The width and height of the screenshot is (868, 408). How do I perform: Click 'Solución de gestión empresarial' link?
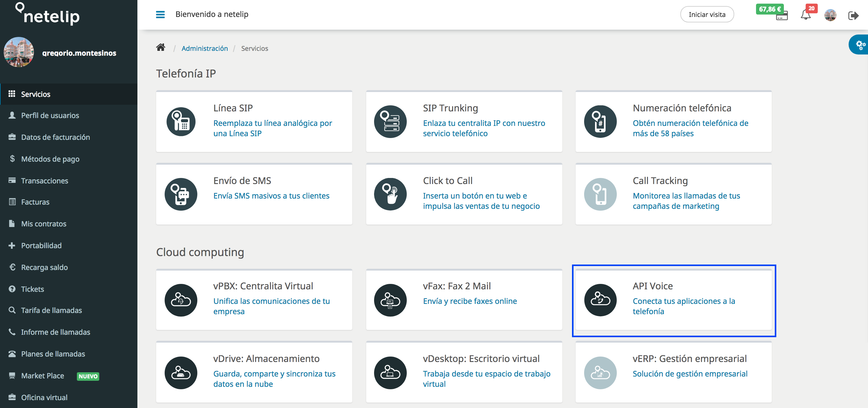(x=690, y=373)
